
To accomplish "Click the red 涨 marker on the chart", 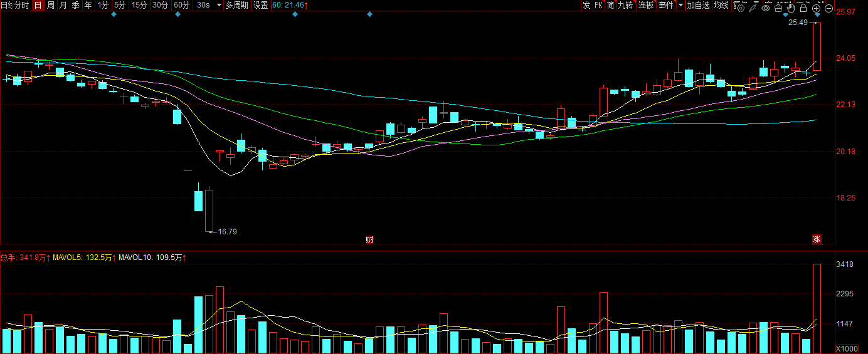I will [x=817, y=239].
